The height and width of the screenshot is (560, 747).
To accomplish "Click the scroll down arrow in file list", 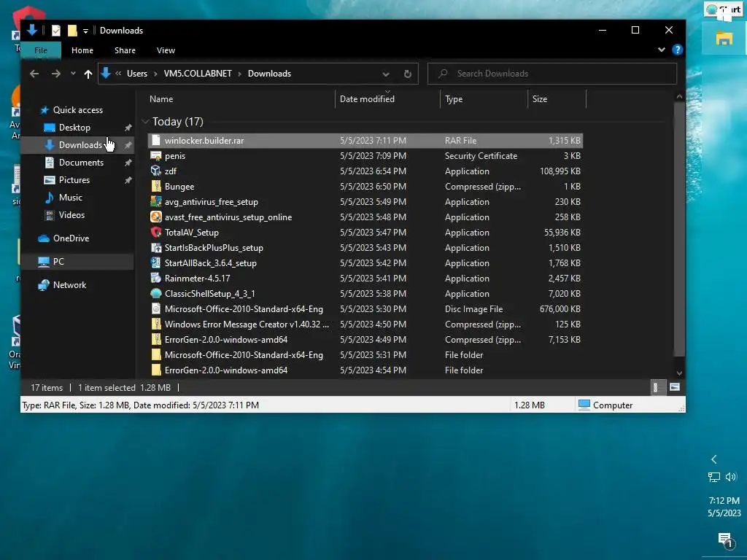I will (679, 373).
